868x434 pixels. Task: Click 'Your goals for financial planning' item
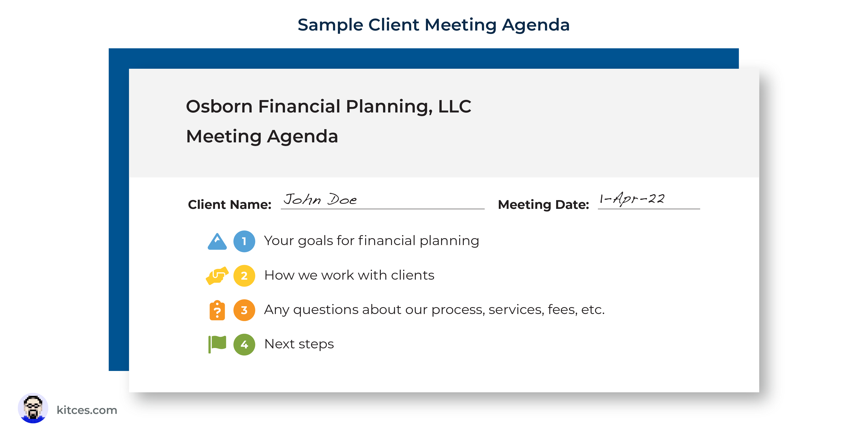coord(371,241)
